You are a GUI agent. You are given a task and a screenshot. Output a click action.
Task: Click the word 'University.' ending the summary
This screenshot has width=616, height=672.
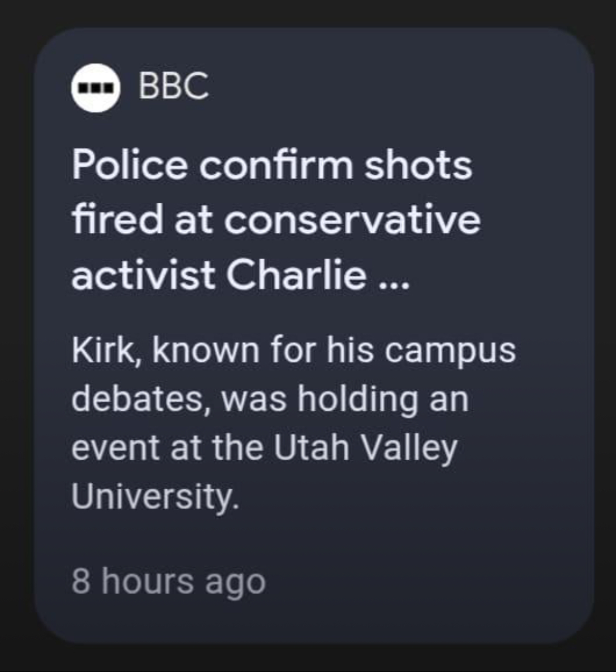[x=155, y=496]
